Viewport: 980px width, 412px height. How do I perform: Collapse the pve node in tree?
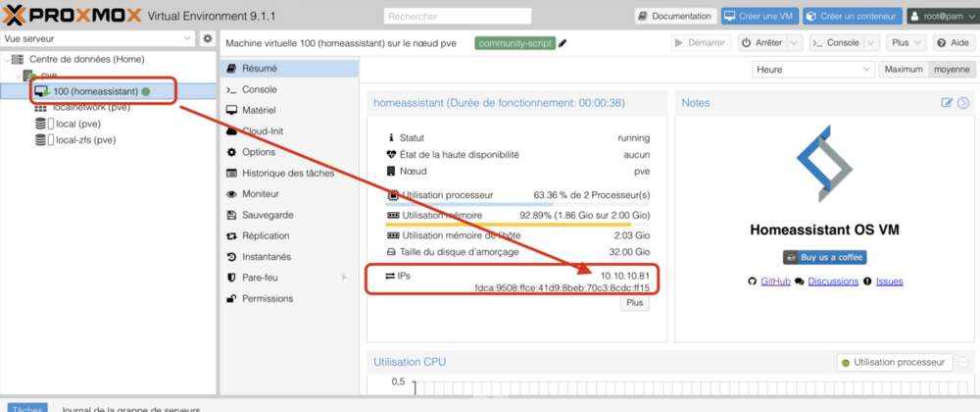(x=18, y=76)
